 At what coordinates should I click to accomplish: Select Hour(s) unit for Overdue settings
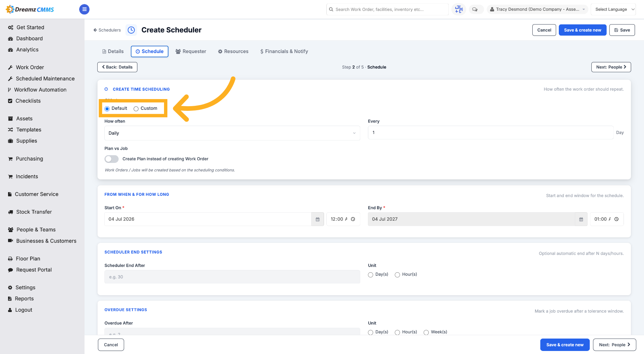tap(397, 332)
